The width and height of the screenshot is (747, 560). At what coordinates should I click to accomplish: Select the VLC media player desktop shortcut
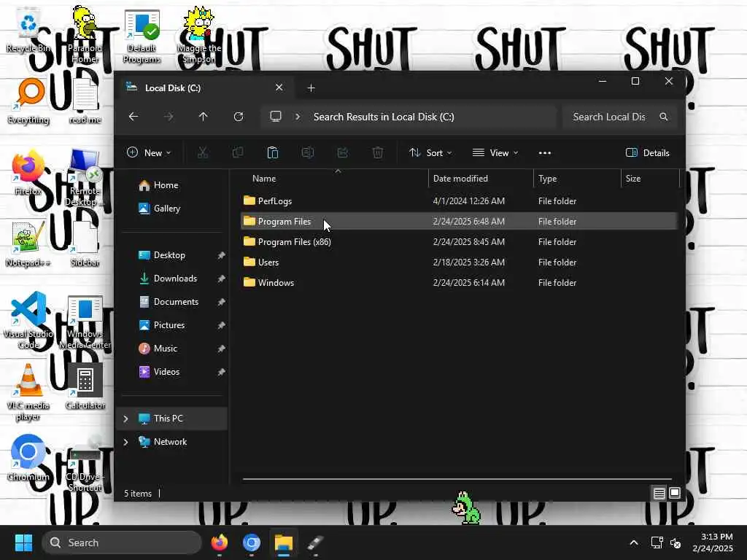tap(28, 392)
